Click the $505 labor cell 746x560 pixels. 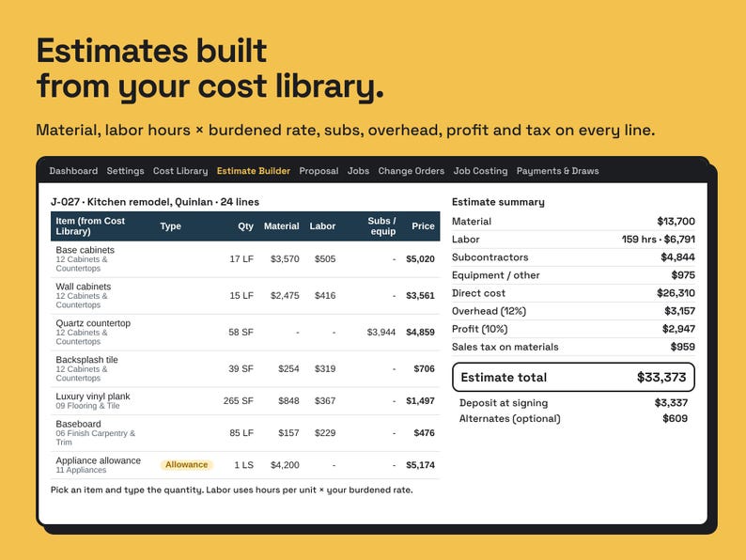325,258
